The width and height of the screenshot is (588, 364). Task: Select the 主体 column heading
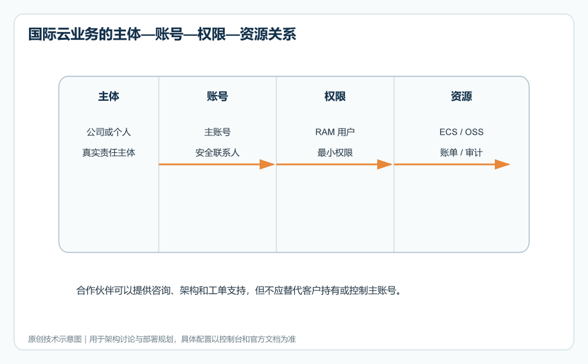109,96
